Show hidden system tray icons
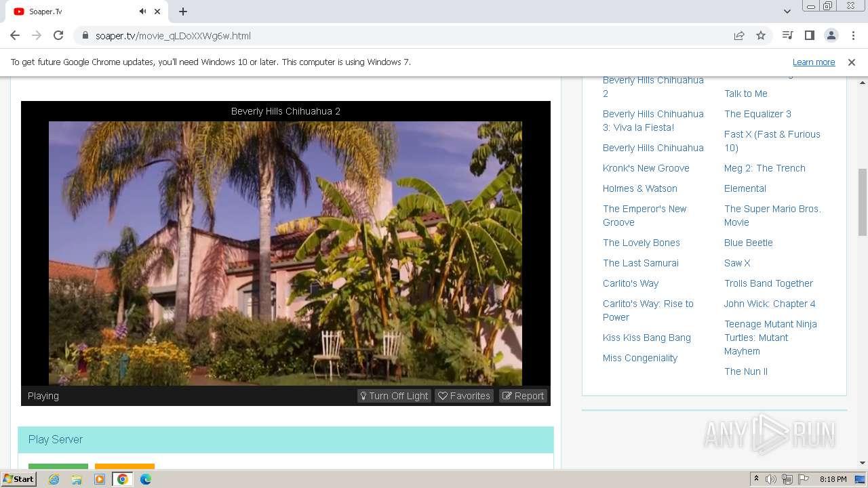This screenshot has height=488, width=868. [756, 479]
